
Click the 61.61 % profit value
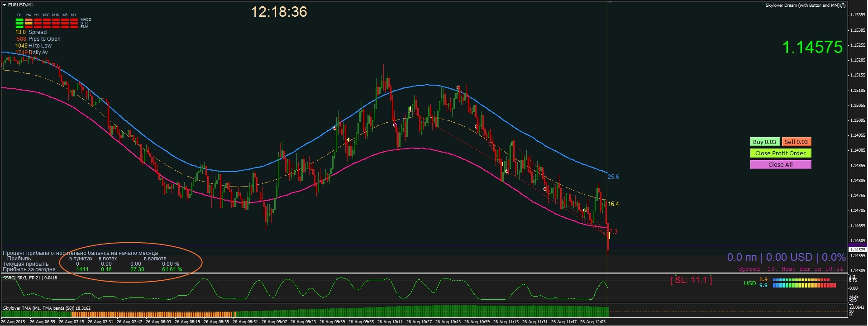(x=172, y=269)
